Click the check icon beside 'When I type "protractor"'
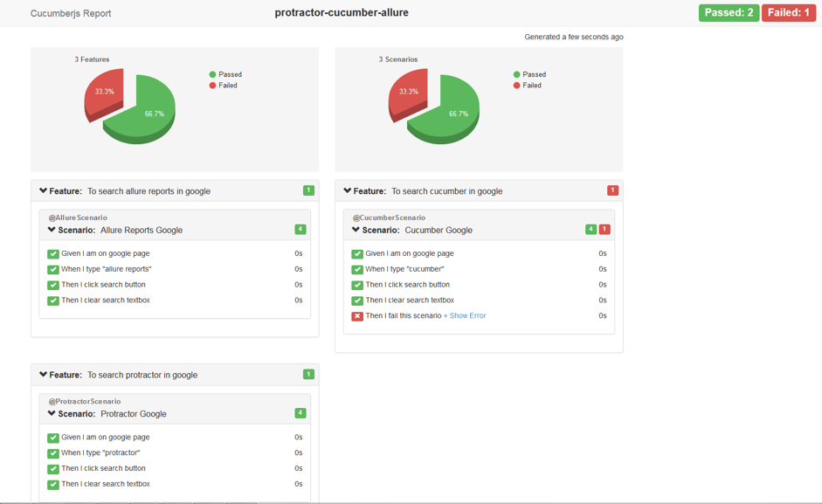This screenshot has height=504, width=822. coord(53,452)
